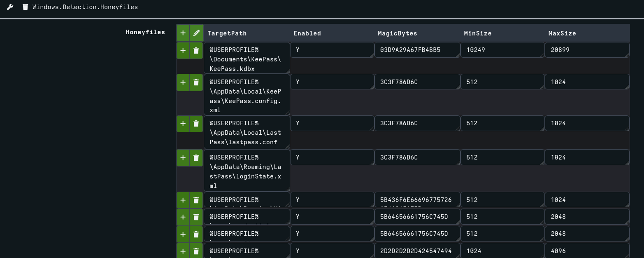Click the MaxSize field containing 4096
Image resolution: width=644 pixels, height=258 pixels.
click(x=587, y=251)
